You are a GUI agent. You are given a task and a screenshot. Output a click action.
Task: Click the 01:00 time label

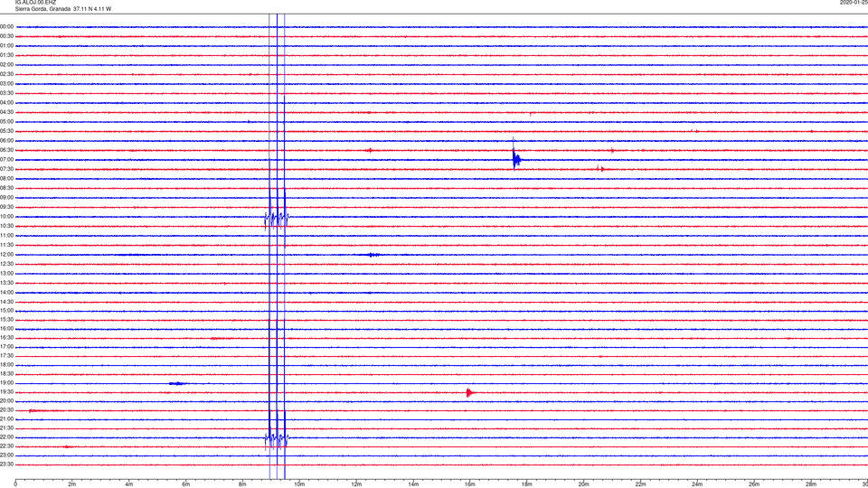pos(6,46)
